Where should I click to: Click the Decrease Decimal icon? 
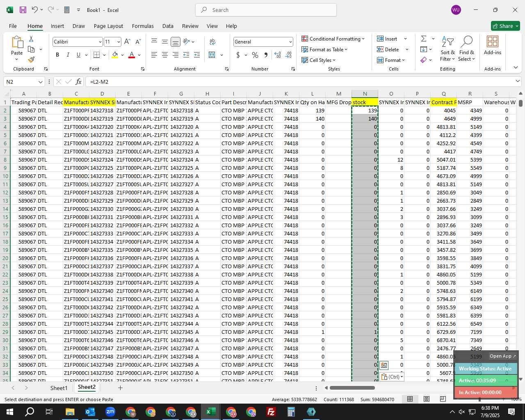coord(288,55)
